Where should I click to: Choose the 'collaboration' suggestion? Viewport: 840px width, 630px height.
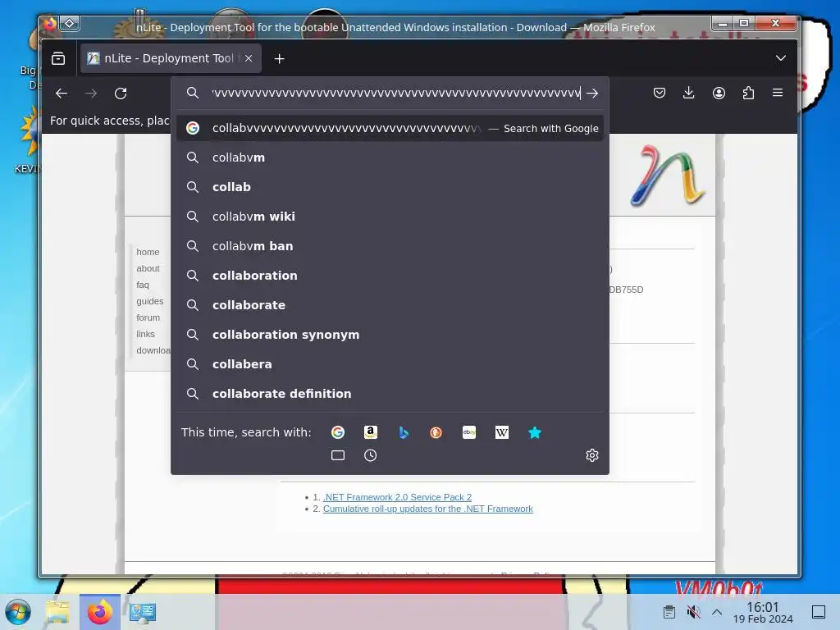click(390, 276)
